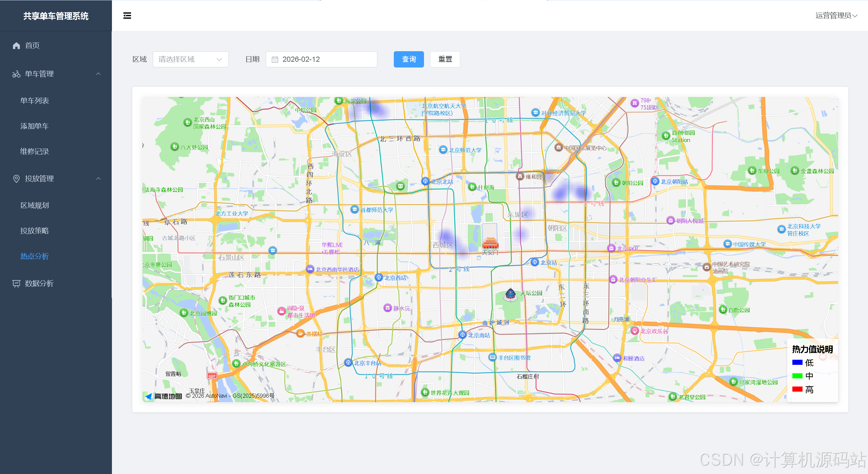This screenshot has height=474, width=868.
Task: Click the home icon beside 首页
Action: [x=16, y=45]
